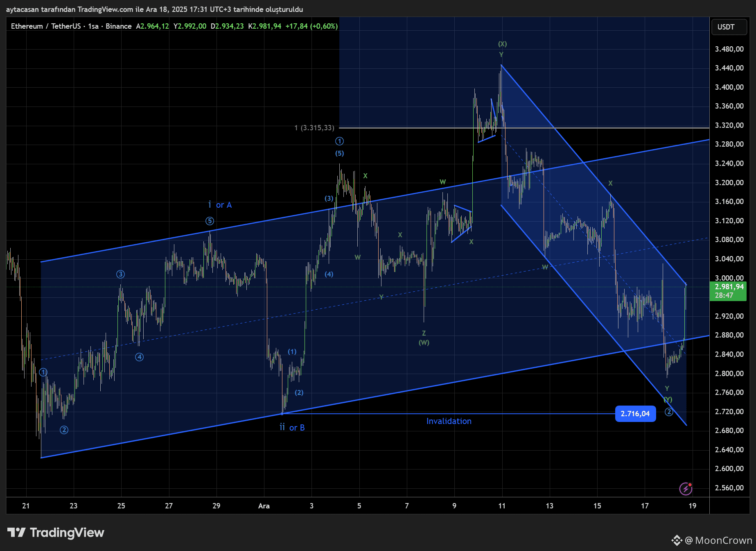Viewport: 756px width, 551px height.
Task: Click the 7 date on the time axis
Action: click(407, 506)
